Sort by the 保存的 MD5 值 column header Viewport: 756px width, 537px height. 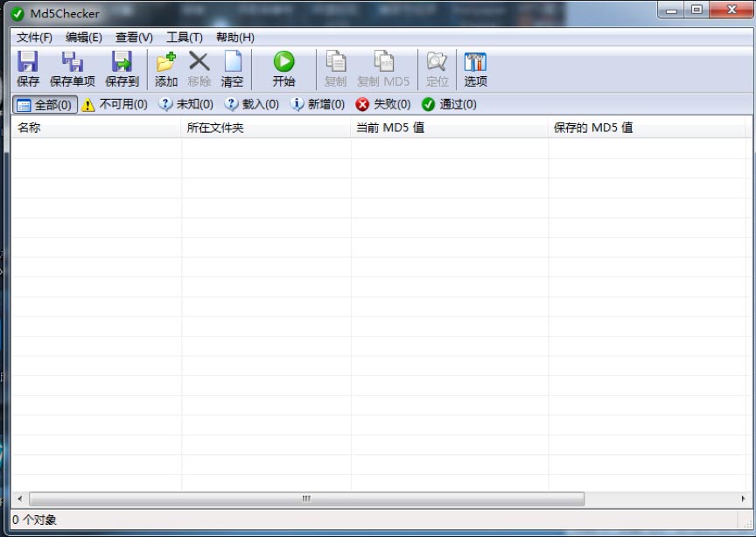pyautogui.click(x=647, y=128)
